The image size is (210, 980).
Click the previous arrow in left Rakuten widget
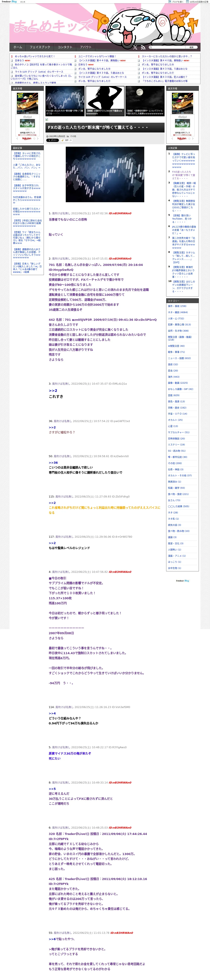[x=17, y=139]
